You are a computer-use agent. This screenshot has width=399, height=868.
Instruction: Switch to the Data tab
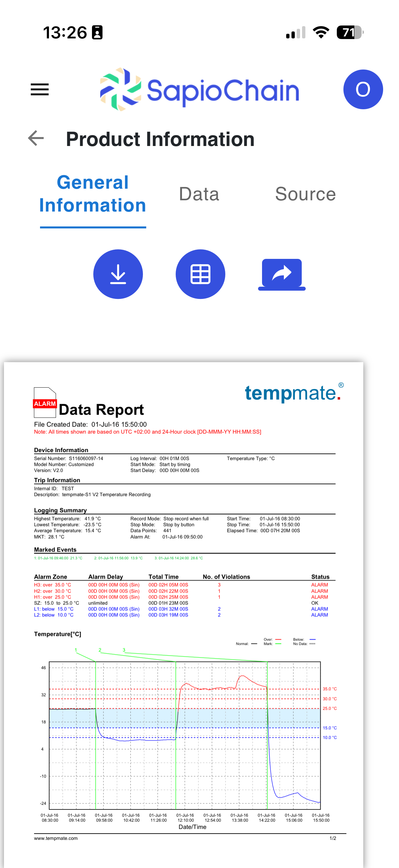pyautogui.click(x=199, y=194)
